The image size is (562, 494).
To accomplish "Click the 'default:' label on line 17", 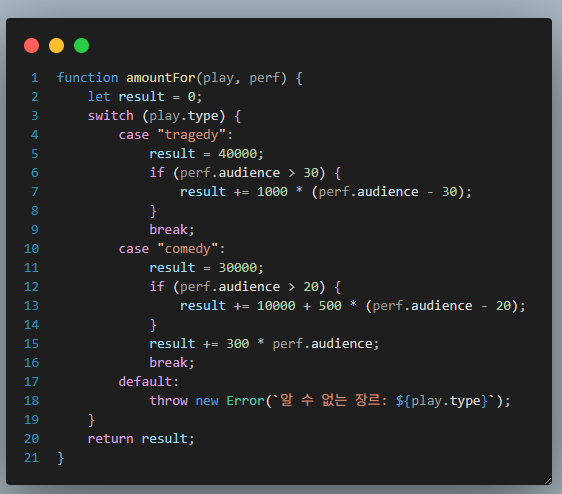I will pyautogui.click(x=149, y=382).
